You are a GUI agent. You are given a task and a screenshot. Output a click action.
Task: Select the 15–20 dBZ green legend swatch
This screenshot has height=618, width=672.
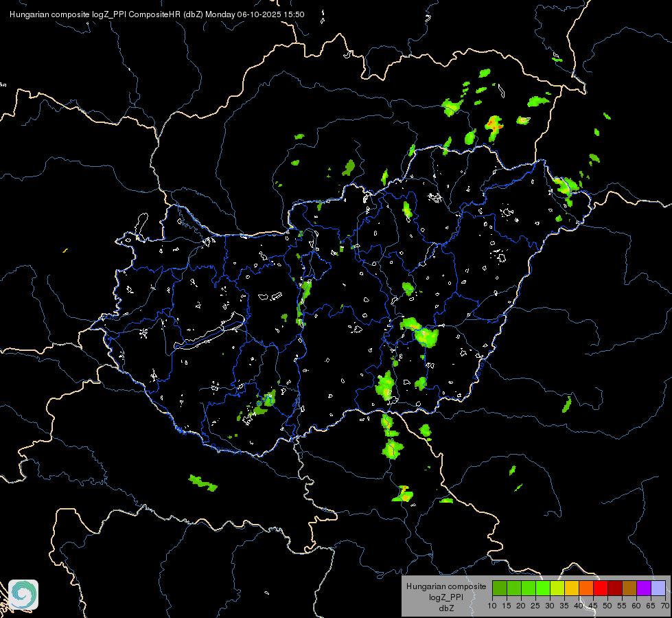[x=514, y=588]
